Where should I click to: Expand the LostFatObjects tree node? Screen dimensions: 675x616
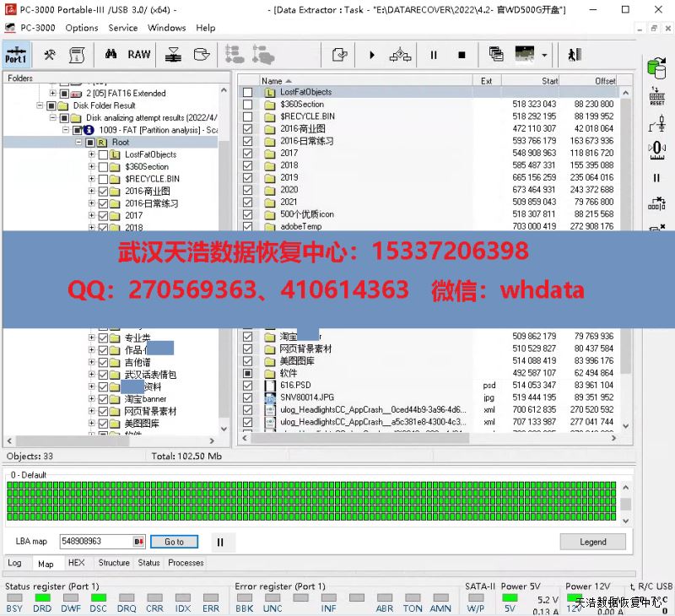pos(91,154)
